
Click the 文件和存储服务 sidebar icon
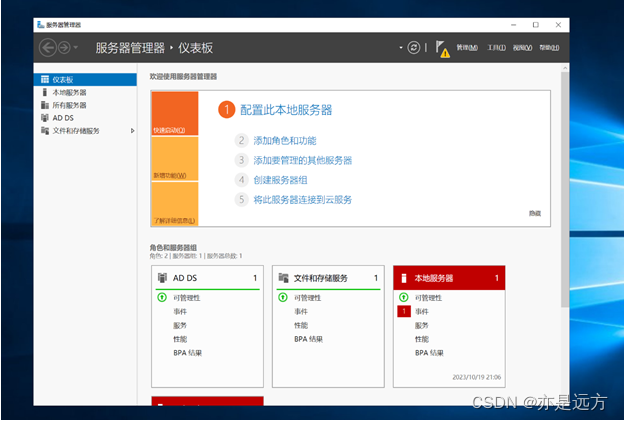(45, 131)
